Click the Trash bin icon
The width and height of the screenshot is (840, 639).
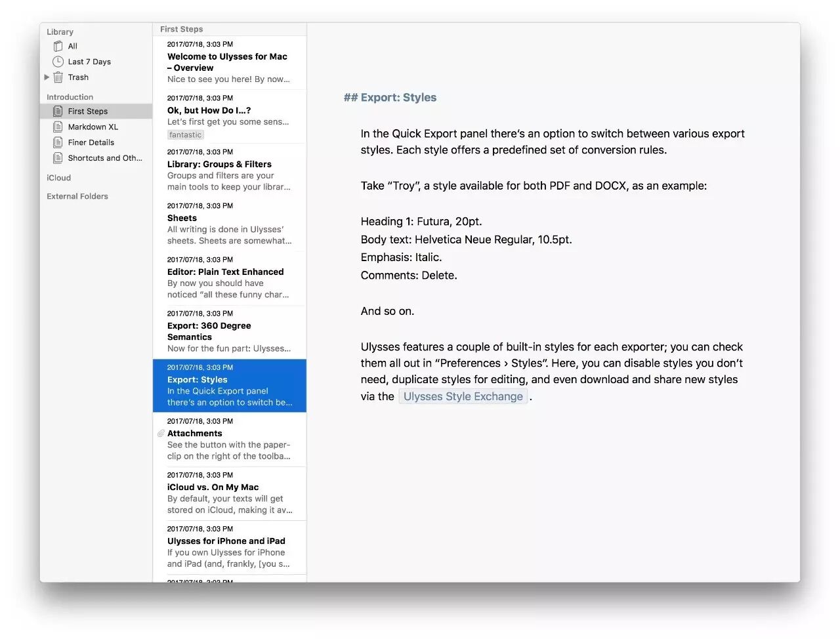[x=58, y=77]
